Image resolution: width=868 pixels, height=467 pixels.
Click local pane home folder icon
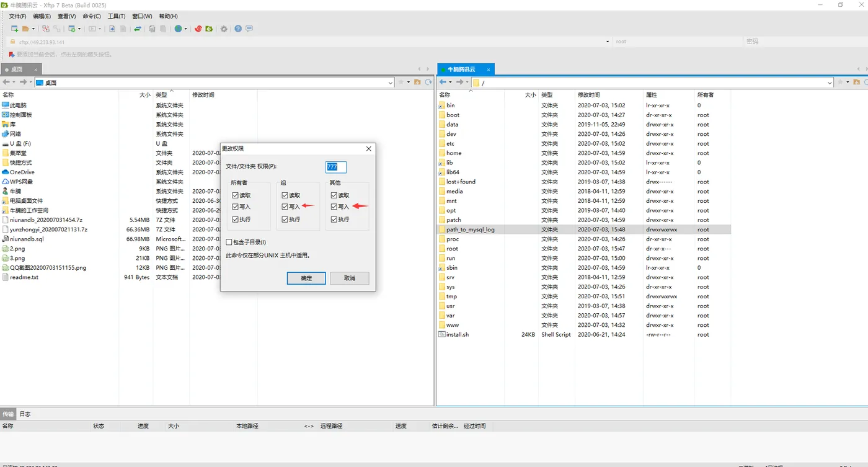tap(417, 82)
